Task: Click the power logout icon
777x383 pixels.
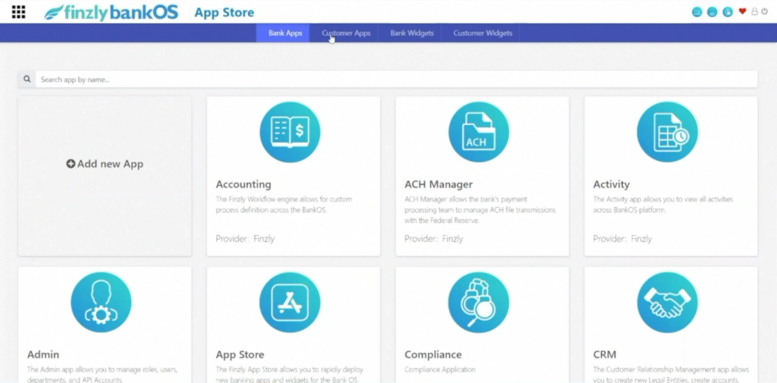Action: click(765, 11)
